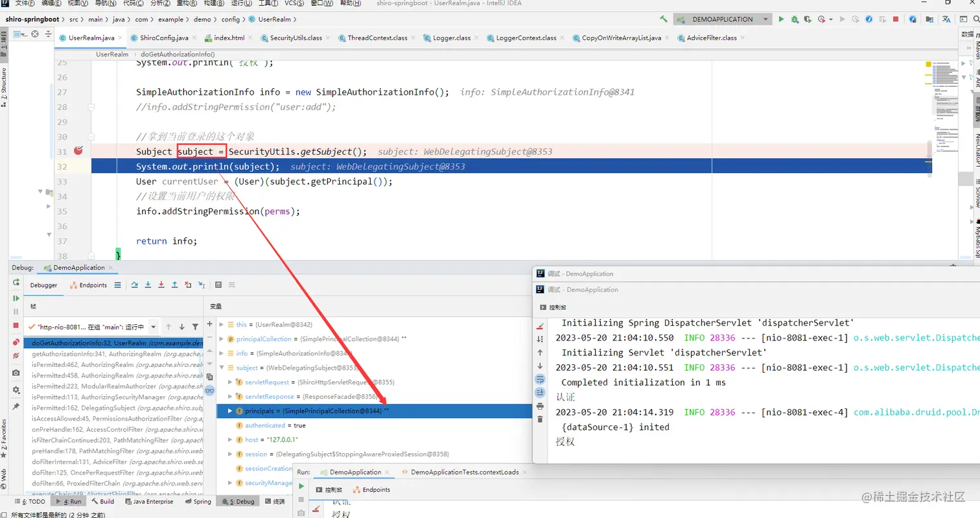
Task: Clear console with trash can icon
Action: click(540, 419)
